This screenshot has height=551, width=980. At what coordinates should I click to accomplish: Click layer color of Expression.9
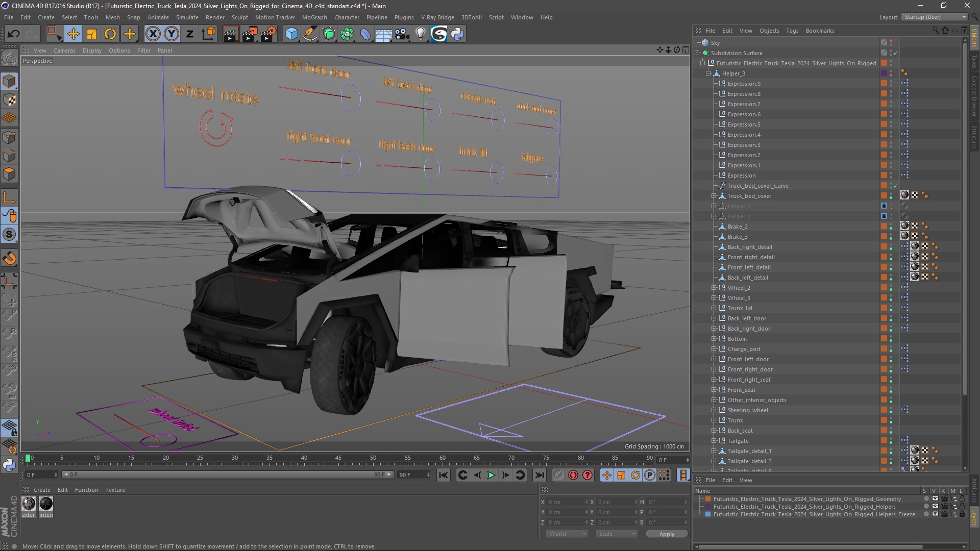pyautogui.click(x=884, y=84)
